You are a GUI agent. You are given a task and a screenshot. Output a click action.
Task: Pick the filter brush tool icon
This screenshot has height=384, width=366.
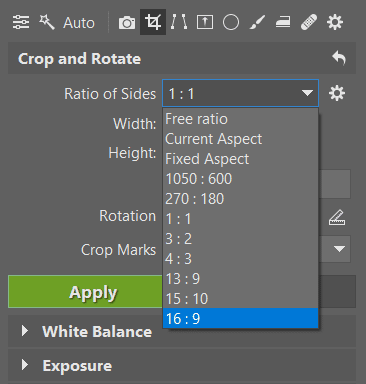[257, 22]
